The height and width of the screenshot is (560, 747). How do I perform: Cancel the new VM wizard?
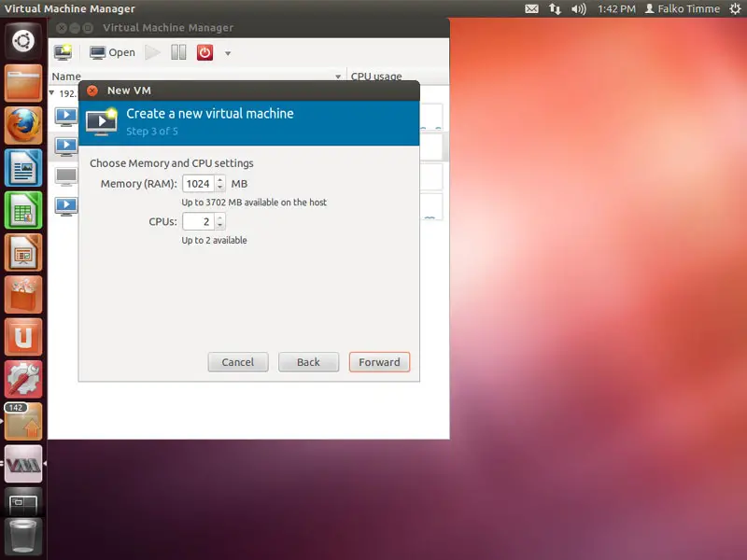click(x=238, y=362)
